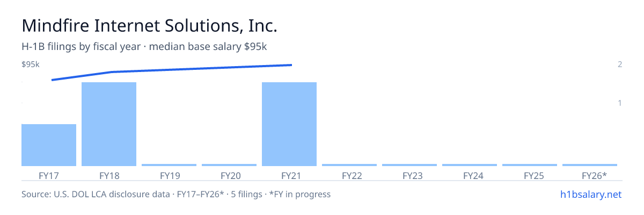Click the small FY22 bar stub
The image size is (644, 215).
pyautogui.click(x=349, y=165)
